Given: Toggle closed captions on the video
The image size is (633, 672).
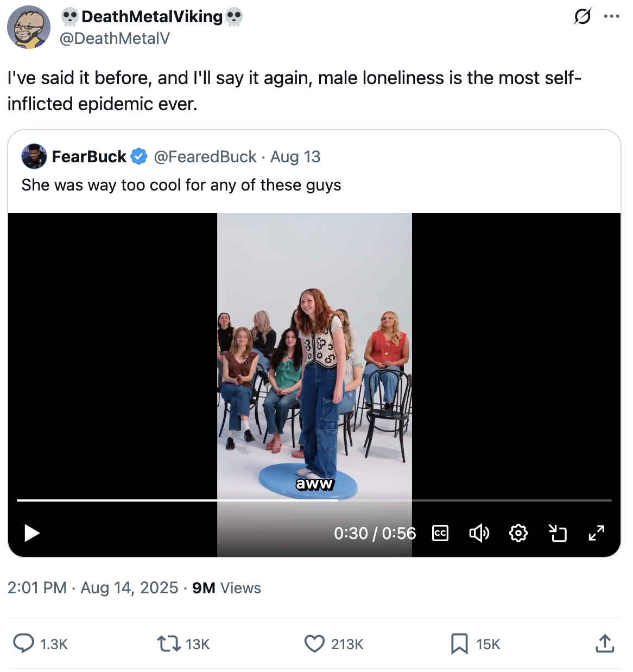Looking at the screenshot, I should (x=440, y=533).
